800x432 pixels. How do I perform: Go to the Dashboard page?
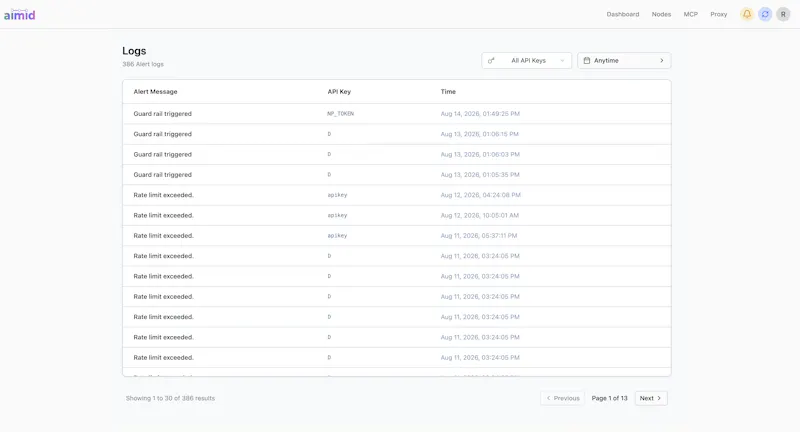coord(622,14)
